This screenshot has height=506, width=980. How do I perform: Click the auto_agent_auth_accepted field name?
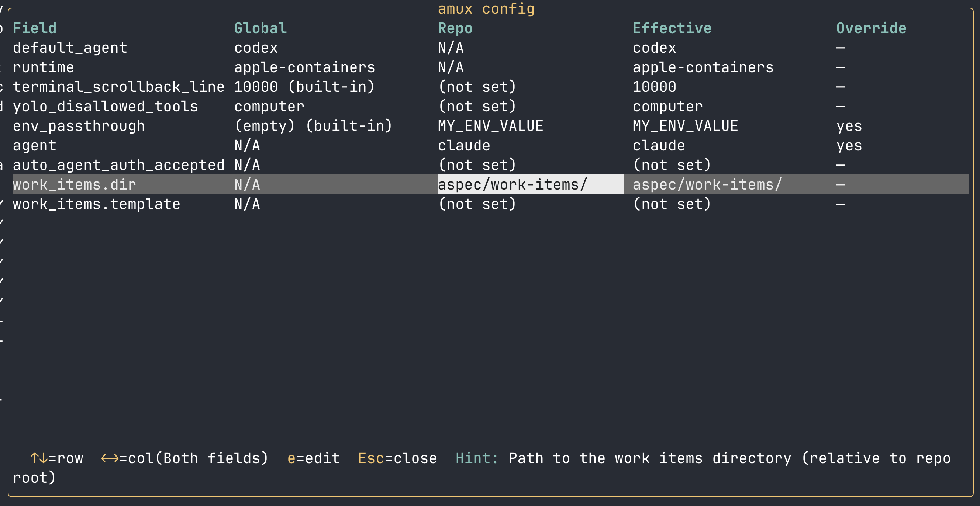pos(118,165)
